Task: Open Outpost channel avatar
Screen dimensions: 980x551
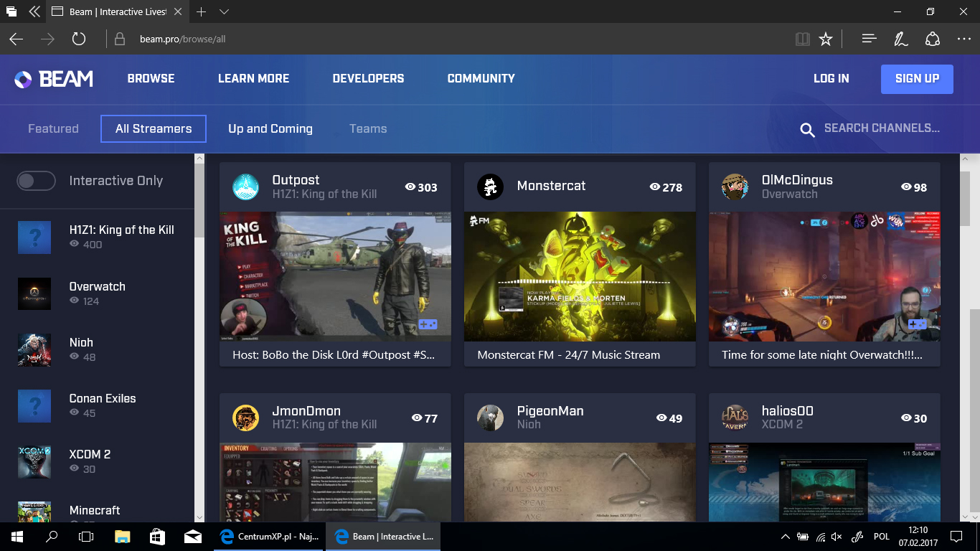Action: tap(246, 187)
